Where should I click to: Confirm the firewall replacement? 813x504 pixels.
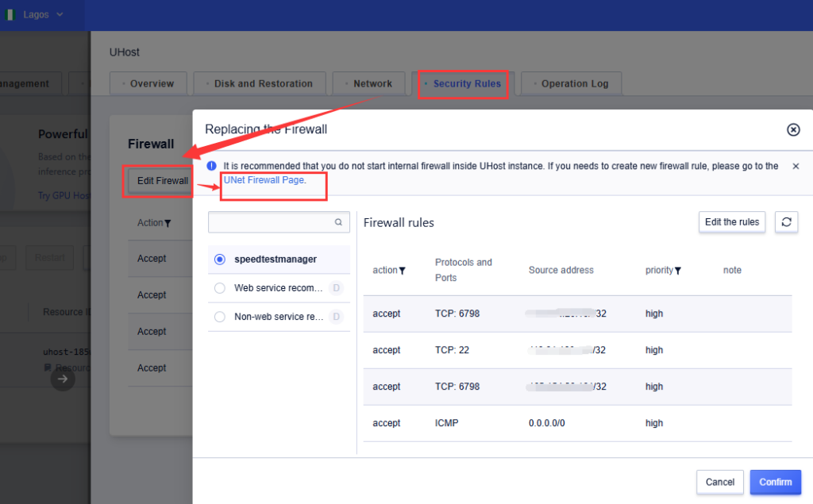point(775,482)
